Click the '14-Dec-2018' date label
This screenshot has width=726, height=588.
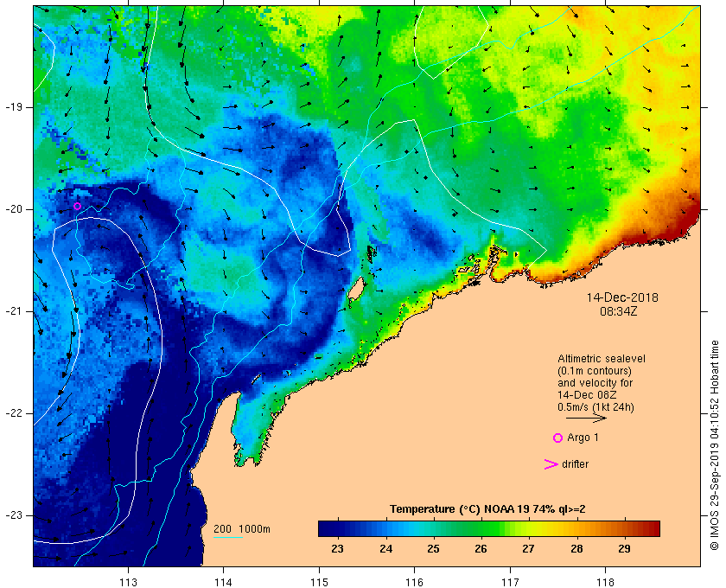click(x=622, y=297)
